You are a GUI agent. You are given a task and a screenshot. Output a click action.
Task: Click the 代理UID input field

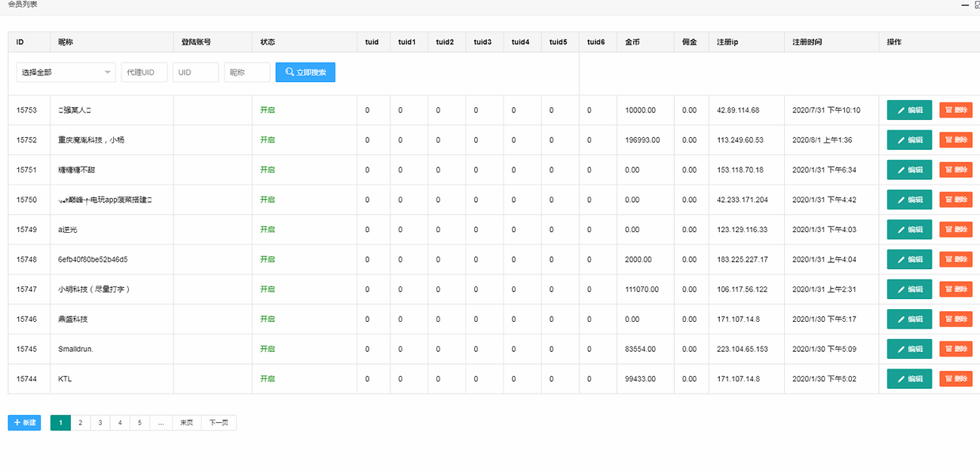(144, 72)
